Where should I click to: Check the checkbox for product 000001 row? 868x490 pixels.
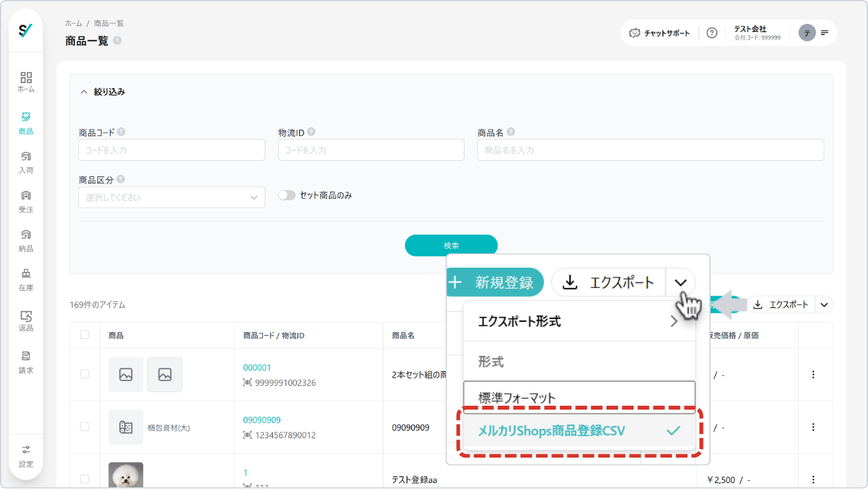click(85, 375)
